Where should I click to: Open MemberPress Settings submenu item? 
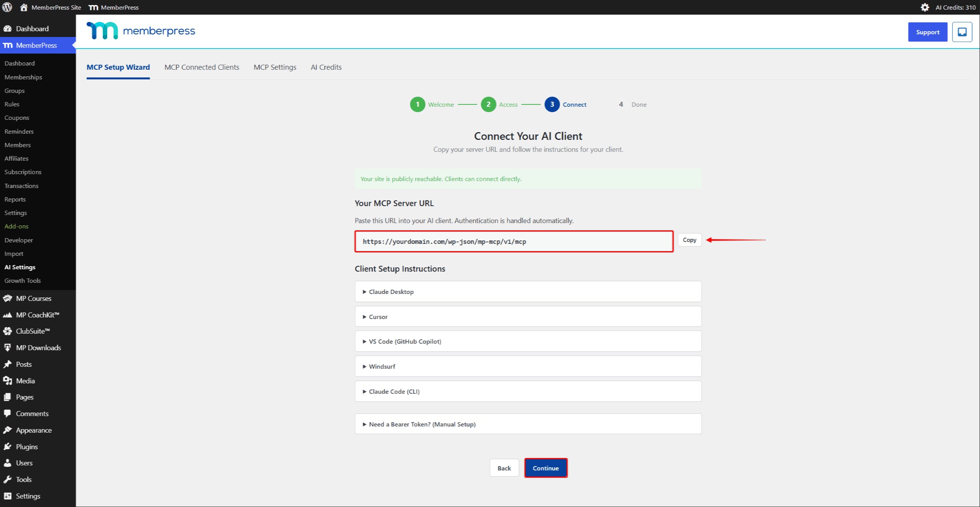click(x=16, y=213)
